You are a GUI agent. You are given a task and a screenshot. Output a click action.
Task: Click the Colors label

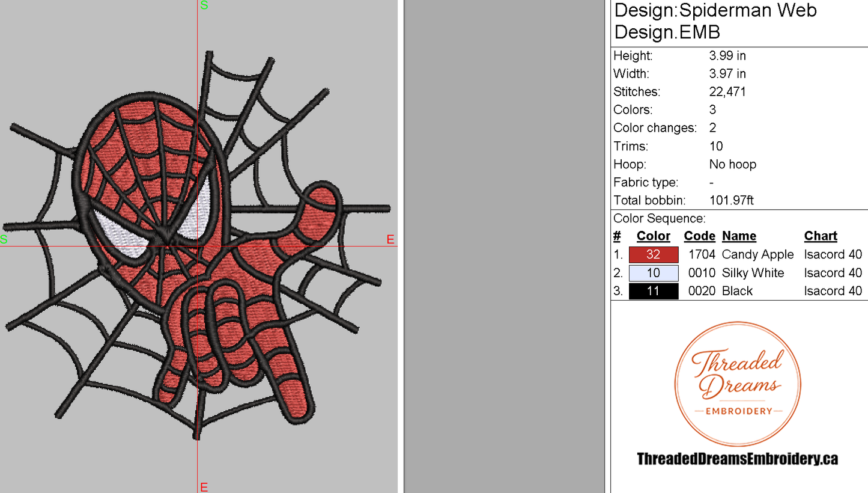(633, 110)
